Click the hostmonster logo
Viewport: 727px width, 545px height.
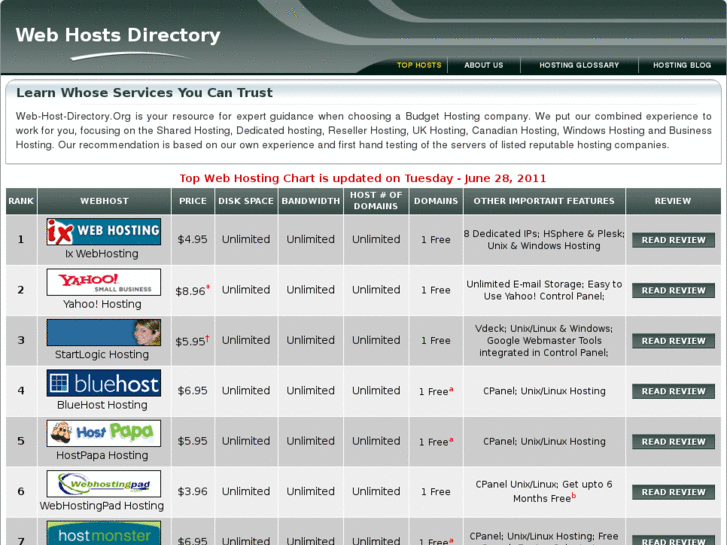point(104,533)
